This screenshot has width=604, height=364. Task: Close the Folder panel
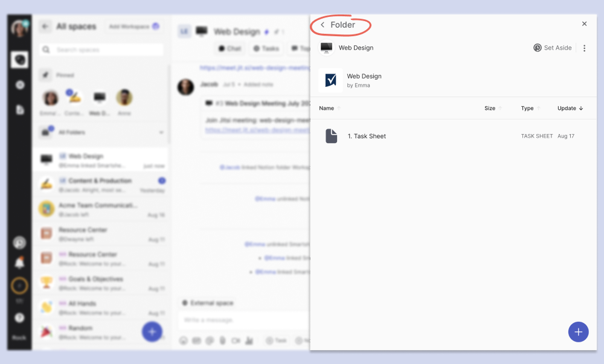[x=584, y=24]
